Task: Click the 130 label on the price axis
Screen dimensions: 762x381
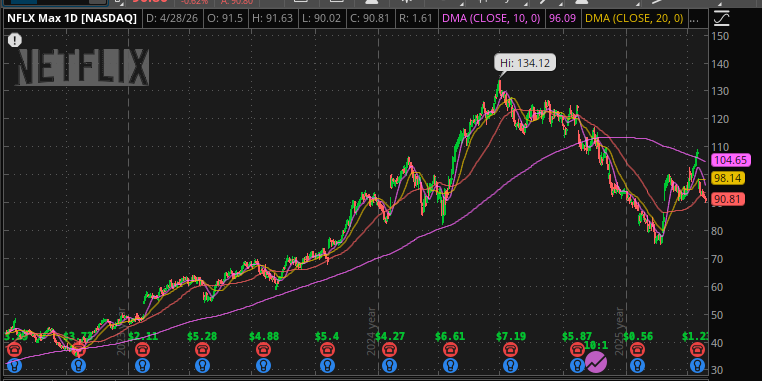Action: click(719, 91)
